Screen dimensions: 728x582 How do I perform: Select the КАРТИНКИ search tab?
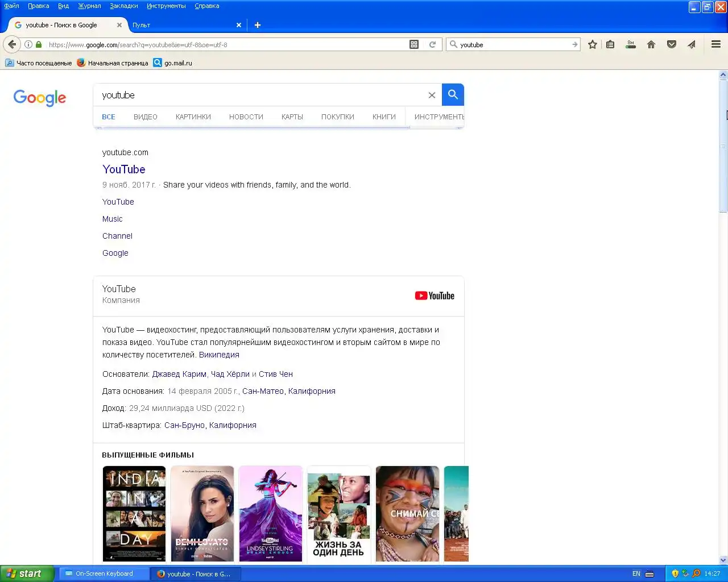pos(193,117)
